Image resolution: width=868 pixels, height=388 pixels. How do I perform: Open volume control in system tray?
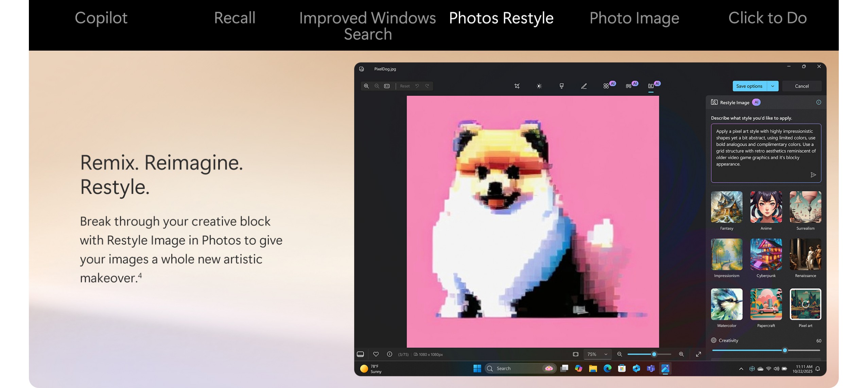776,369
